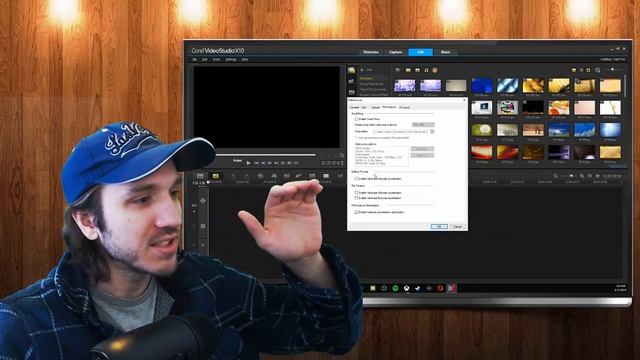Click the proxy folder browse button
Screen dimensions: 640x360
click(x=432, y=132)
